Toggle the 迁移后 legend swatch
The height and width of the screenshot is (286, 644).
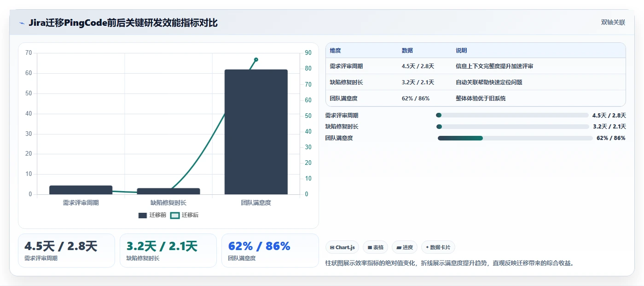tap(175, 215)
